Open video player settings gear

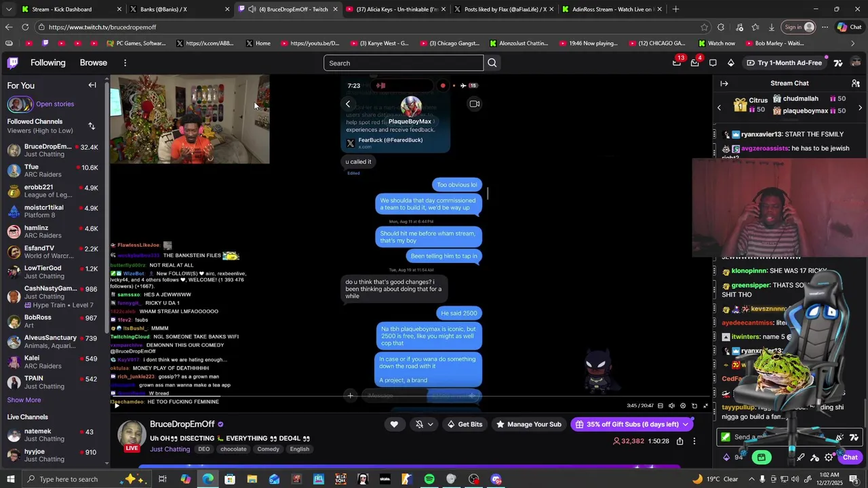683,406
